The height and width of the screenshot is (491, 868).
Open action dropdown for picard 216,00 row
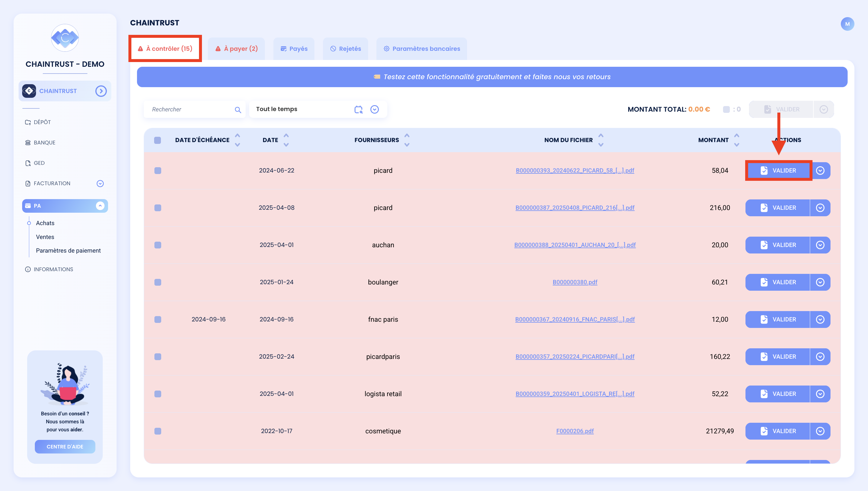(820, 208)
